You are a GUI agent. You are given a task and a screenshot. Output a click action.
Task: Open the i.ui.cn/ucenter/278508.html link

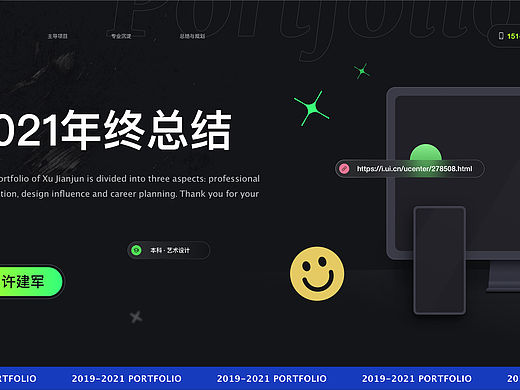(x=414, y=169)
